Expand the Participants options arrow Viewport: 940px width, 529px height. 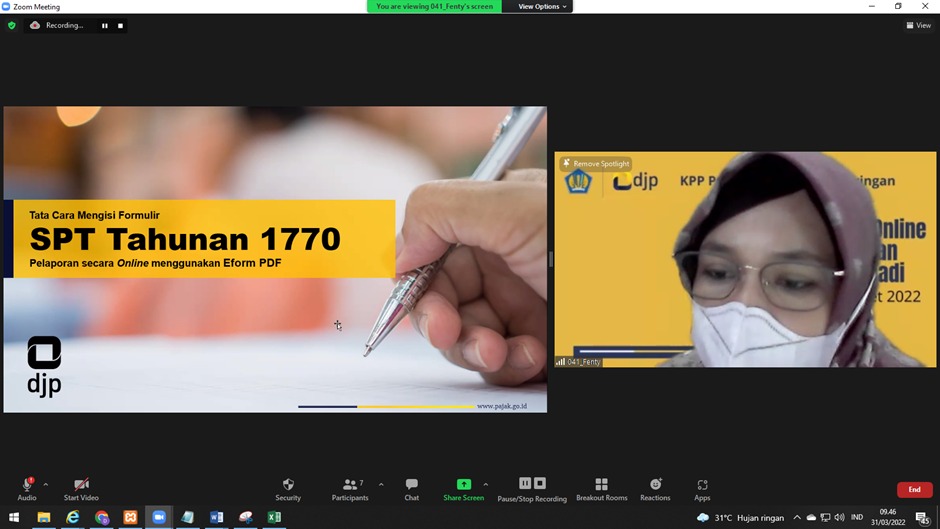(x=381, y=484)
